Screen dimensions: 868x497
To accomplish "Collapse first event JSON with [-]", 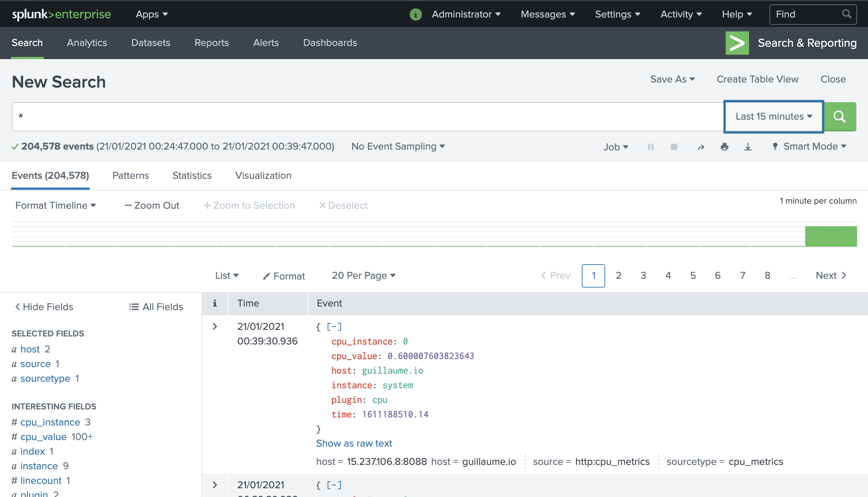I will (x=334, y=327).
